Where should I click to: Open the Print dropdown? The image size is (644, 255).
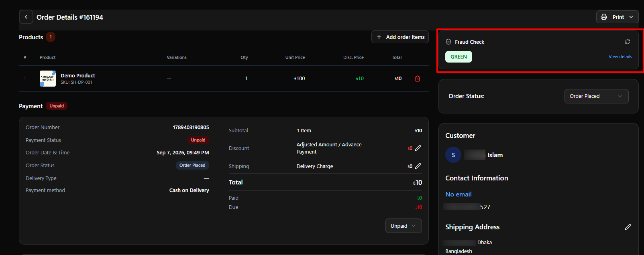coord(617,17)
